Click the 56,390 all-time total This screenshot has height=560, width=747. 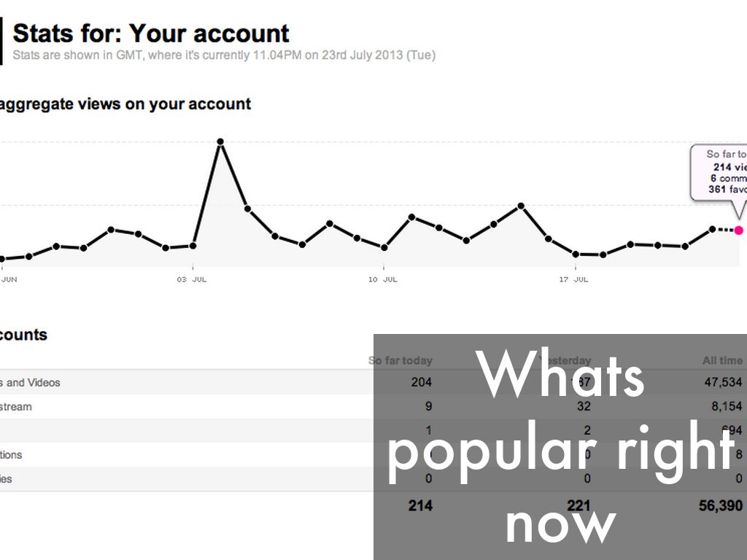tap(720, 505)
